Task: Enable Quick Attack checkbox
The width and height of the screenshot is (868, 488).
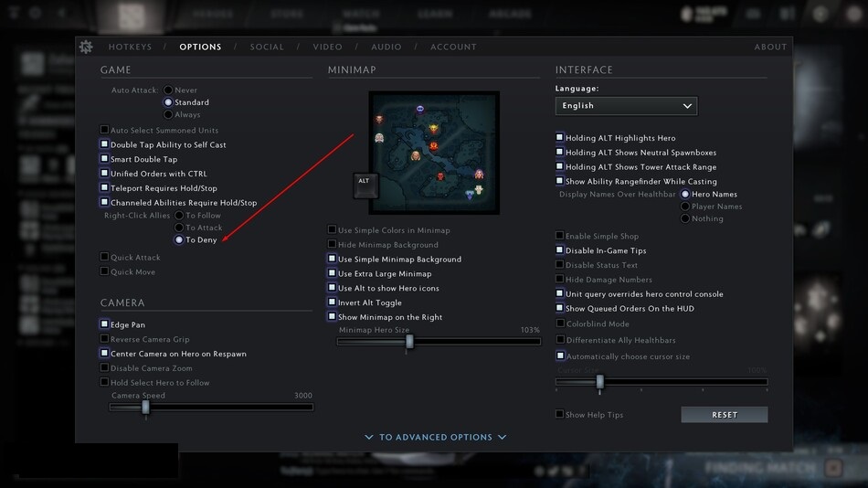Action: click(104, 257)
